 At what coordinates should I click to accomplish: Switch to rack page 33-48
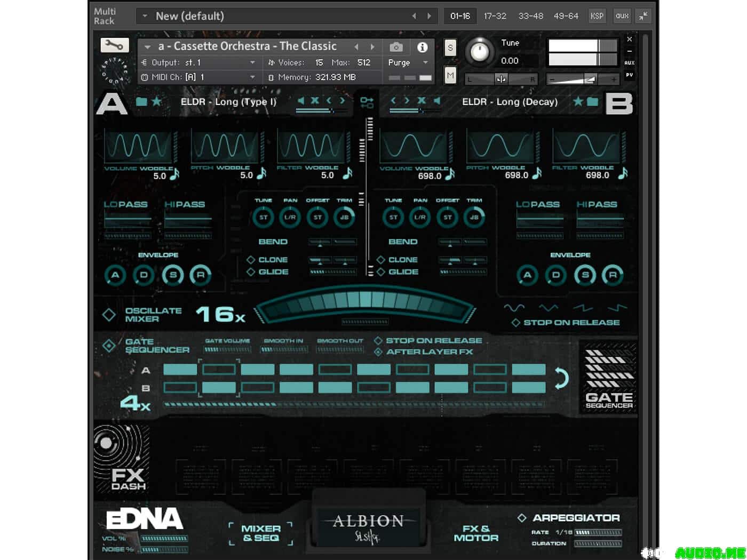(x=531, y=16)
